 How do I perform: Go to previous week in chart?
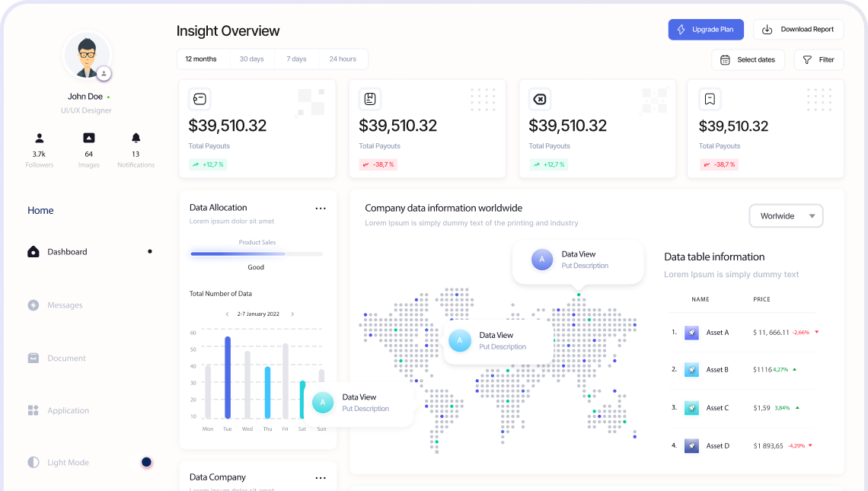[227, 314]
